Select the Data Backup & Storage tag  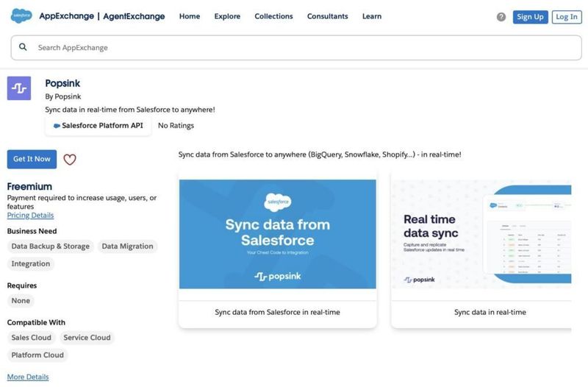(x=51, y=246)
